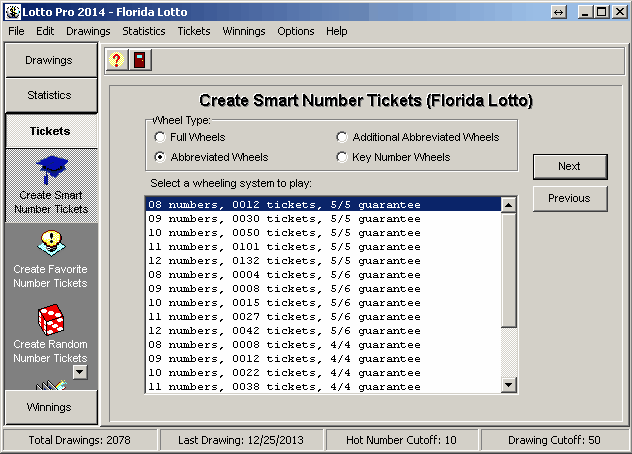Select Key Number Wheels radio button

pyautogui.click(x=342, y=157)
